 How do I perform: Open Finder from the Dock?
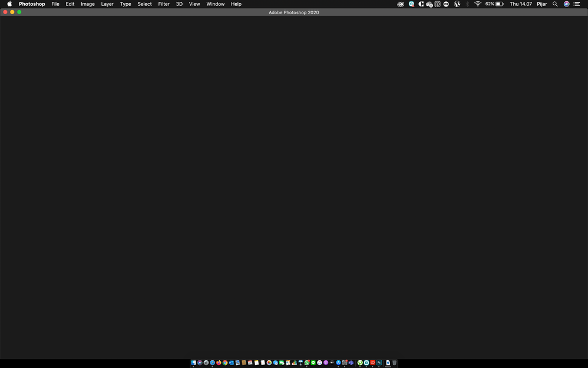click(194, 363)
